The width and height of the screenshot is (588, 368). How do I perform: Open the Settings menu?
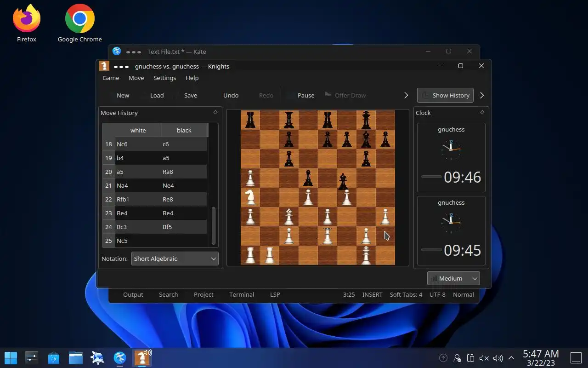point(164,78)
